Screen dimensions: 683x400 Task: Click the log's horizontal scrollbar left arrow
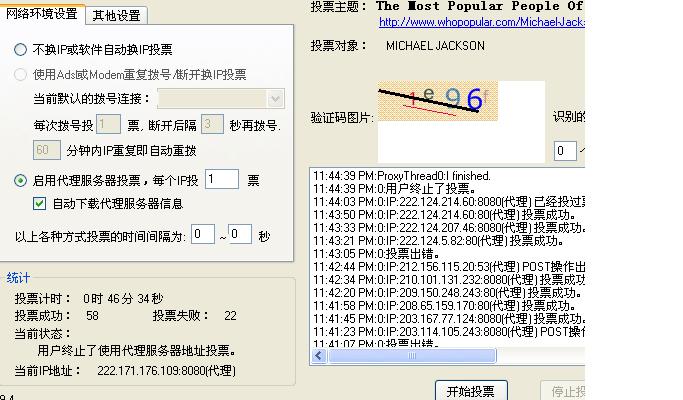pos(319,356)
